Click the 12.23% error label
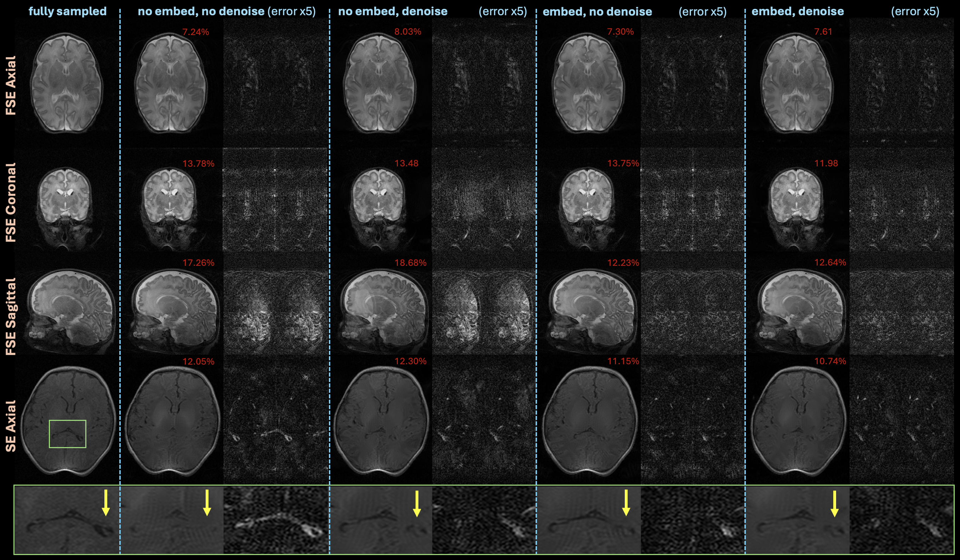Screen dimensions: 960x560 coord(623,263)
